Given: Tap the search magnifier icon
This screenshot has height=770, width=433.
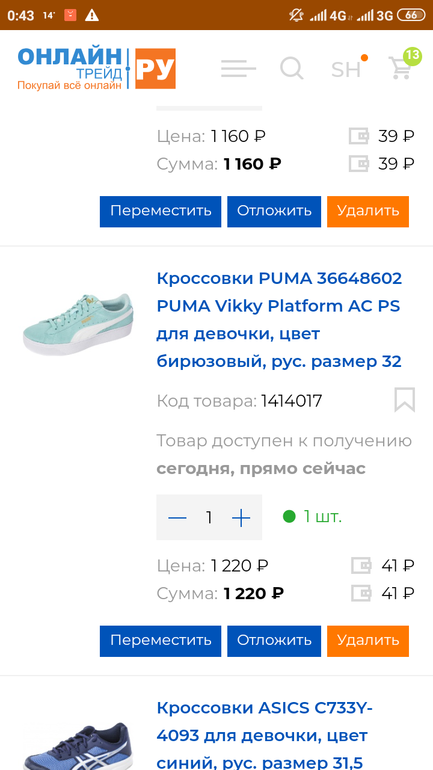Looking at the screenshot, I should tap(292, 68).
